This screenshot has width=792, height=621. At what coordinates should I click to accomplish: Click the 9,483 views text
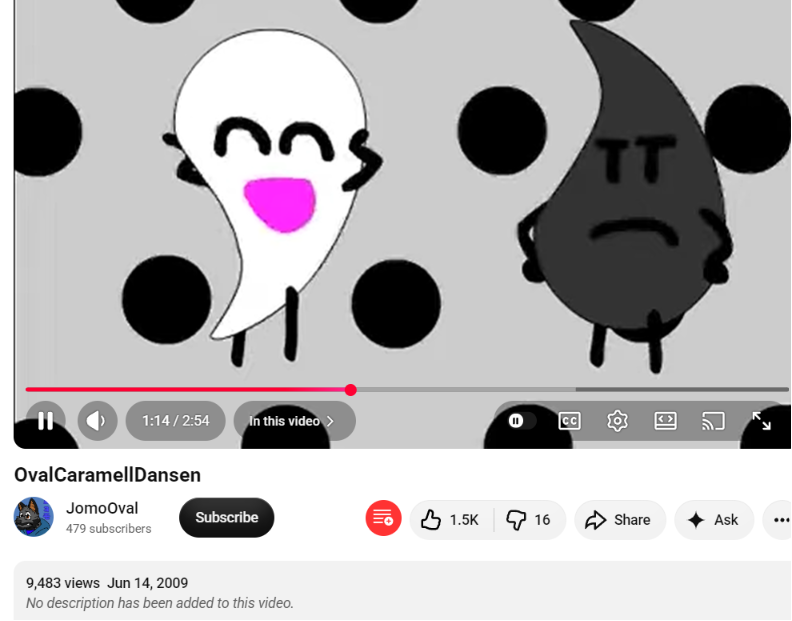(63, 583)
